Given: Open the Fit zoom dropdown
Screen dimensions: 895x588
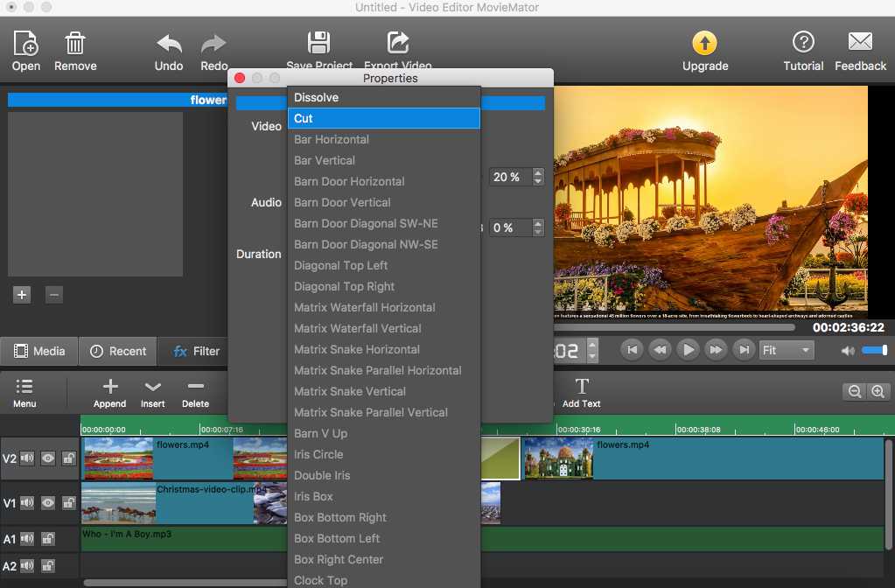Looking at the screenshot, I should coord(786,350).
